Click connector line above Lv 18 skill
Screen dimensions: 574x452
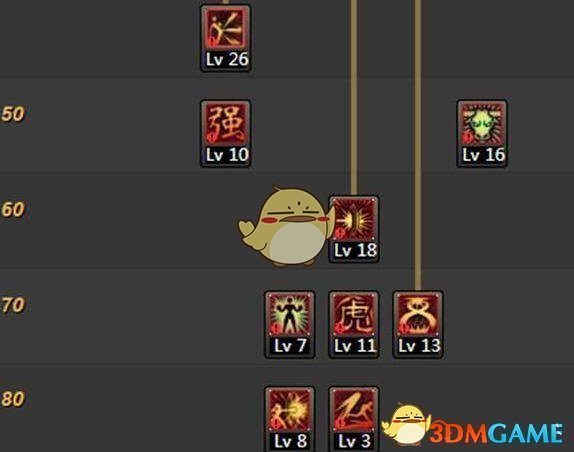coord(354,98)
